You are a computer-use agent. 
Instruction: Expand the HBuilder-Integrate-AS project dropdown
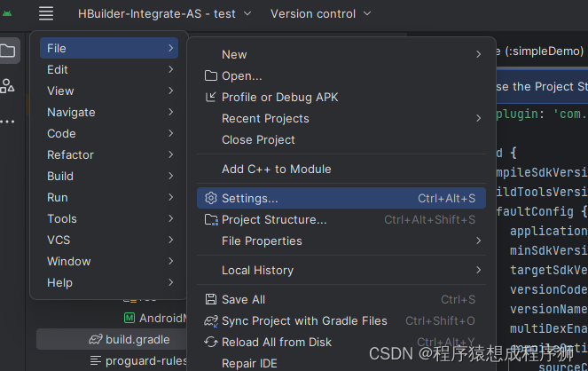point(164,13)
